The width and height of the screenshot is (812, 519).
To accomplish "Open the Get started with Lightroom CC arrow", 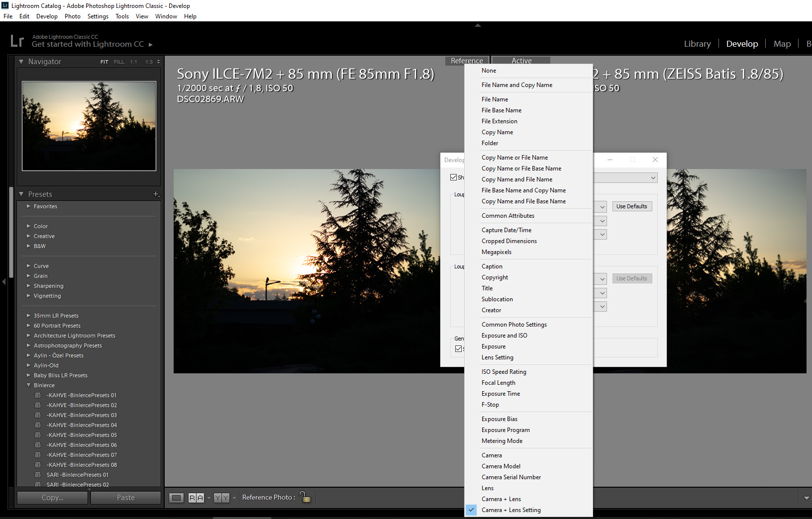I will 151,45.
